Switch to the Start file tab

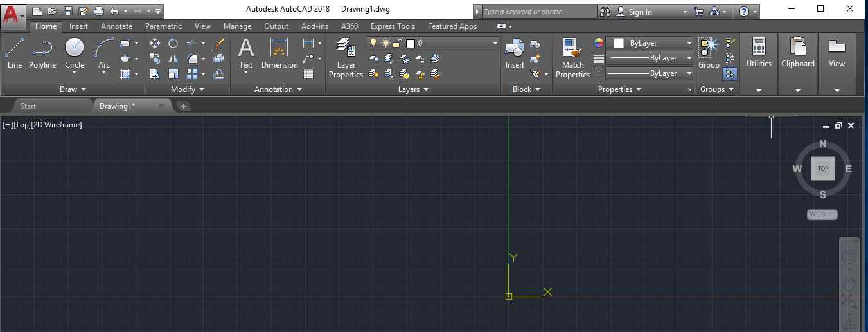click(x=28, y=106)
